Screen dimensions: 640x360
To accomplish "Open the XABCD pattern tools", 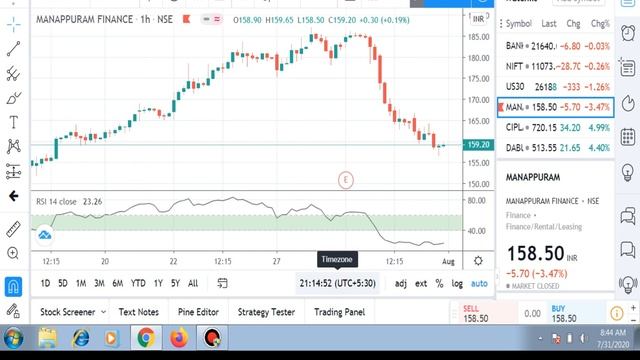I will [x=13, y=146].
